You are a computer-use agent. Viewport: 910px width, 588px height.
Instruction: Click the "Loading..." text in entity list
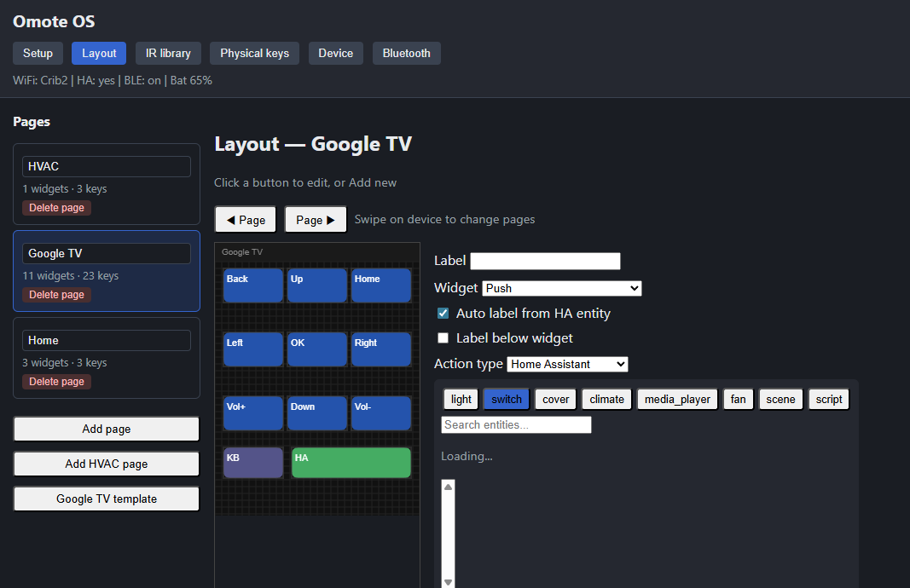click(467, 457)
